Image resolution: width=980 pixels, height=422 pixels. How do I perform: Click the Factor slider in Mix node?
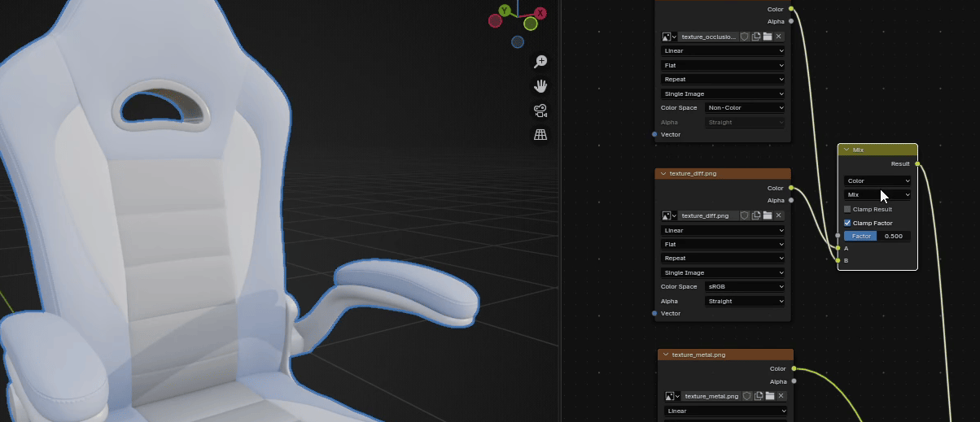[x=877, y=236]
